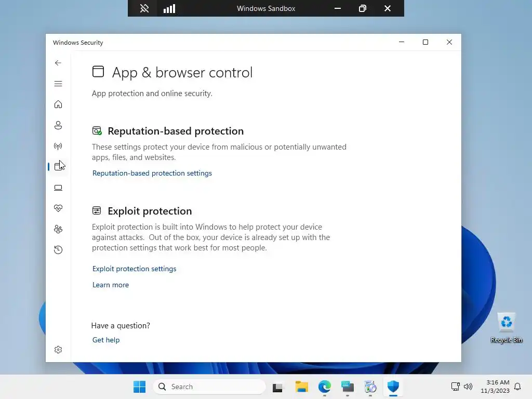
Task: Restore down the Windows Sandbox window
Action: coord(362,8)
